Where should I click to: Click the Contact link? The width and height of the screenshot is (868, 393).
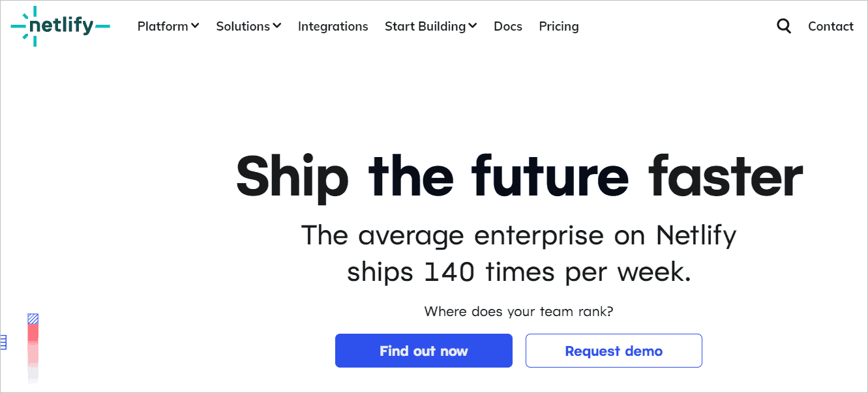click(x=830, y=26)
